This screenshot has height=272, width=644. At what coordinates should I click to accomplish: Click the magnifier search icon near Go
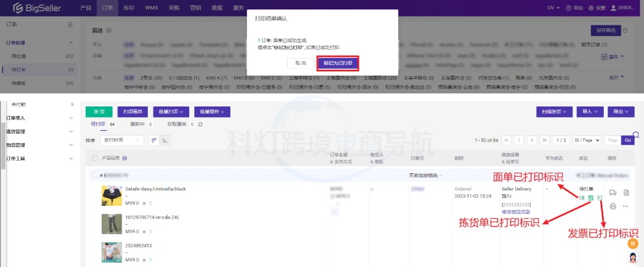pos(636,135)
